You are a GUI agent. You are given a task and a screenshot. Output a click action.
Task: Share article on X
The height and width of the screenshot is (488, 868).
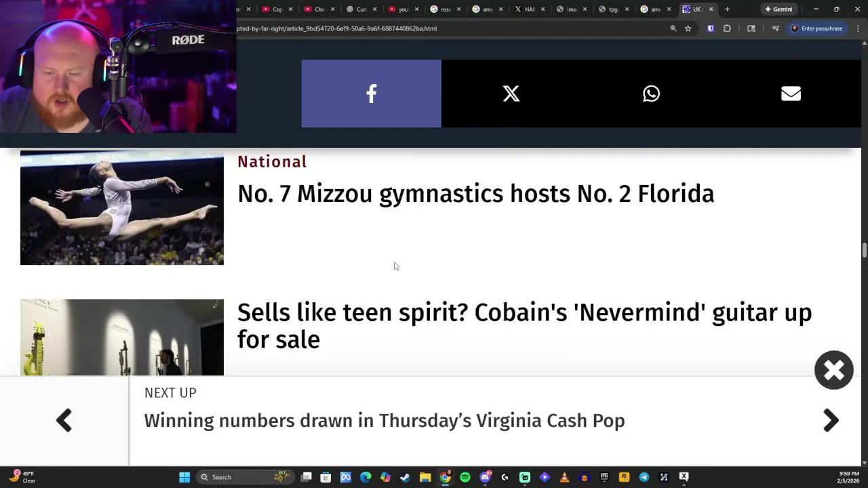click(511, 94)
